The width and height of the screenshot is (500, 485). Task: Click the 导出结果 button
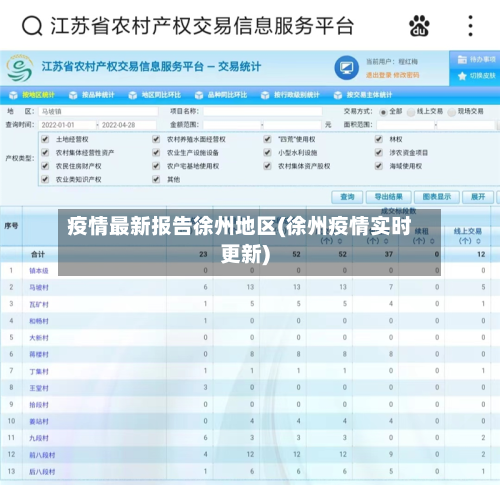pyautogui.click(x=389, y=197)
